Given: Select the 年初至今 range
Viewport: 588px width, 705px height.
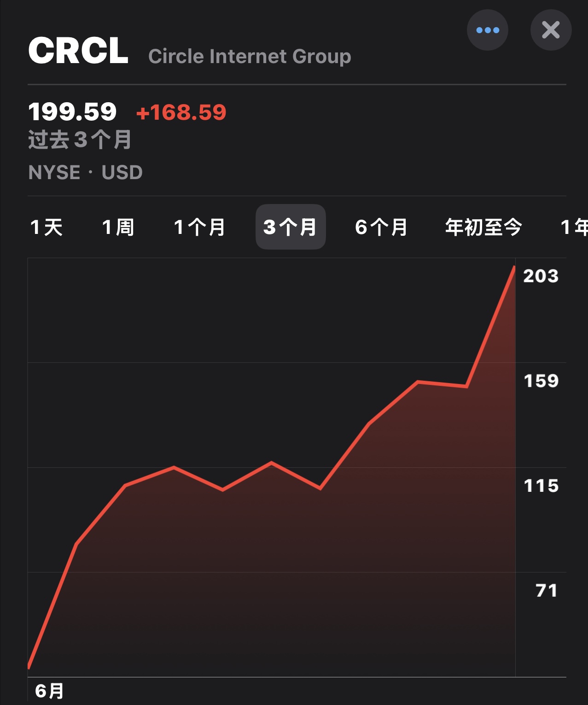Looking at the screenshot, I should pyautogui.click(x=483, y=227).
